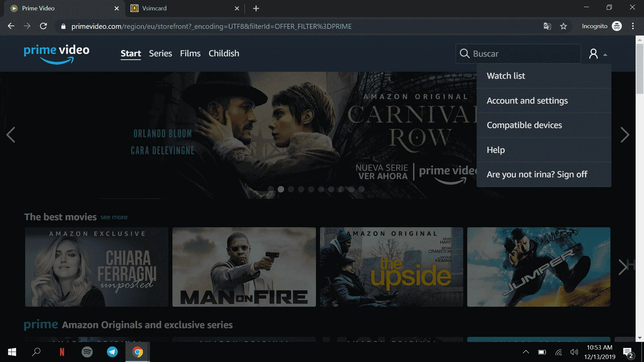Screen dimensions: 644x362
Task: Open Chiara Ferragni Unposted thumbnail
Action: tap(97, 267)
